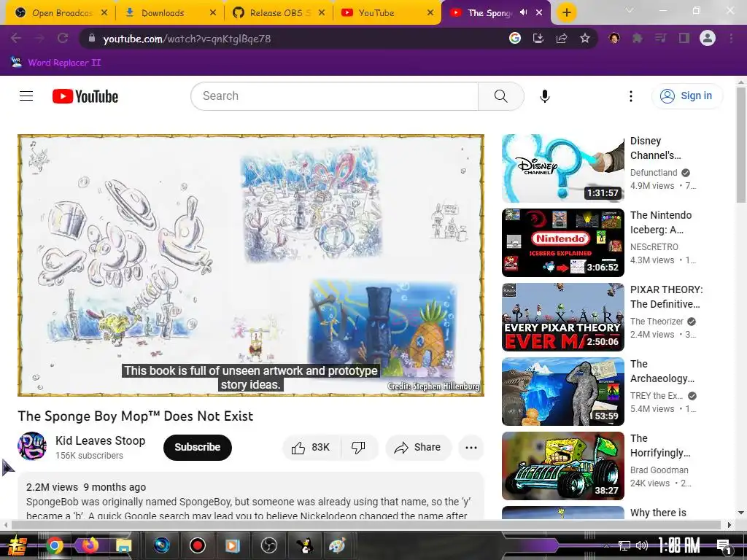Open the Word Replacer II bookmark
Image resolution: width=747 pixels, height=560 pixels.
[55, 63]
